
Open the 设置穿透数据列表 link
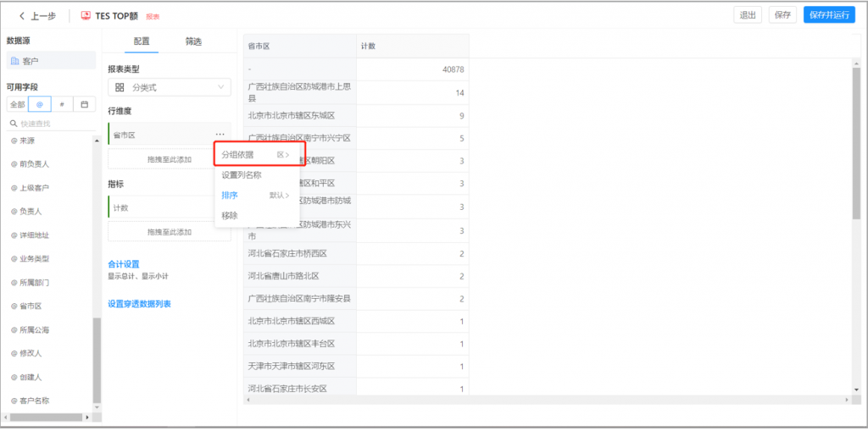click(144, 304)
